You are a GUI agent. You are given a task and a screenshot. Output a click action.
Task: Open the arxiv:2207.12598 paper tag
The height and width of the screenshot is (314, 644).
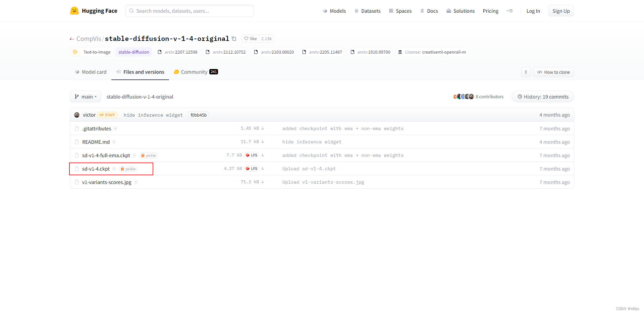[x=177, y=52]
